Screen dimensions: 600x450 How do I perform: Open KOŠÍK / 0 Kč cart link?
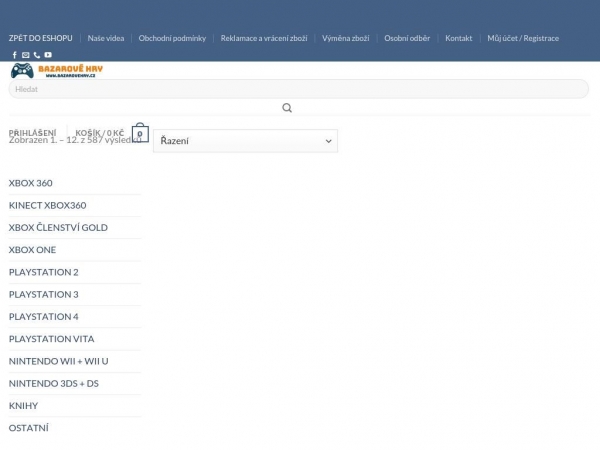pyautogui.click(x=100, y=133)
